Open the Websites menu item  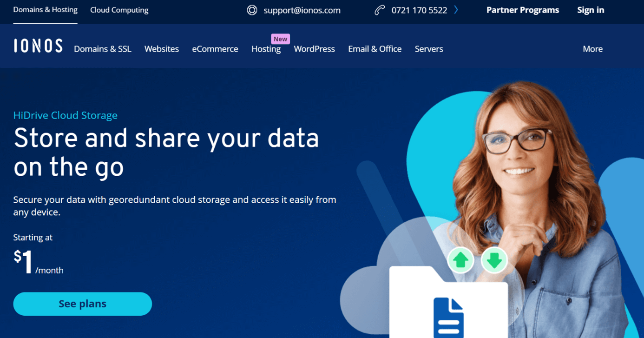(x=162, y=49)
